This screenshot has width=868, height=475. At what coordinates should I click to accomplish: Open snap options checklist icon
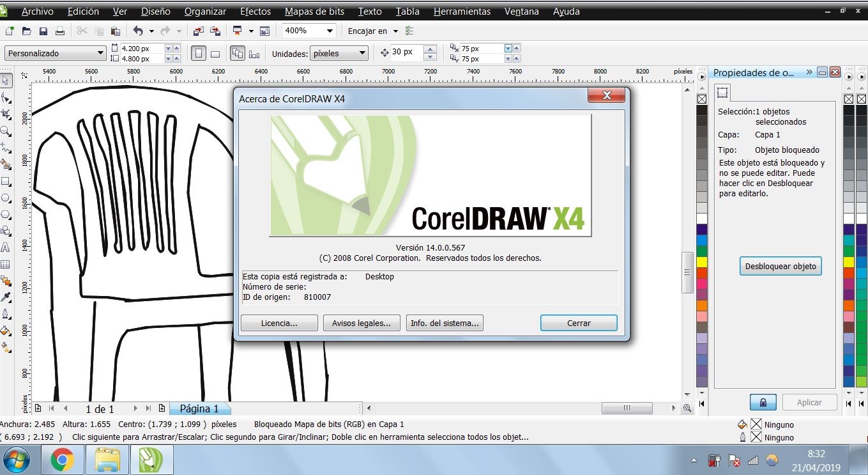(409, 31)
